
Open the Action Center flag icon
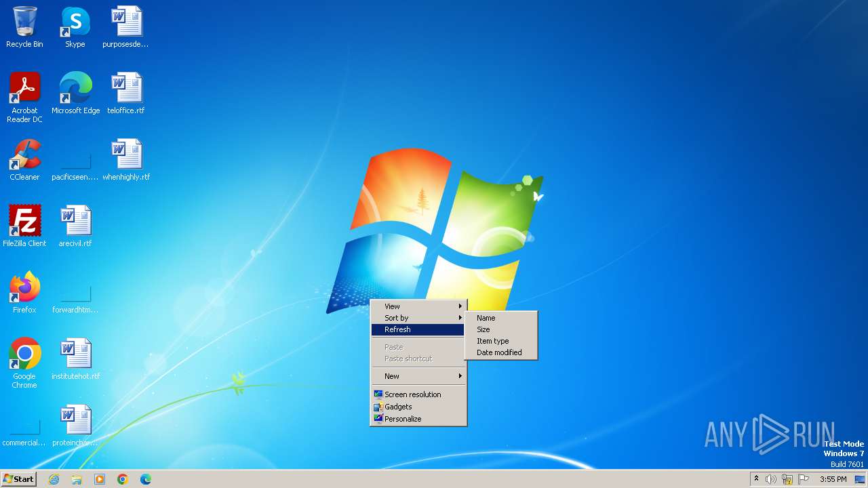pos(804,479)
